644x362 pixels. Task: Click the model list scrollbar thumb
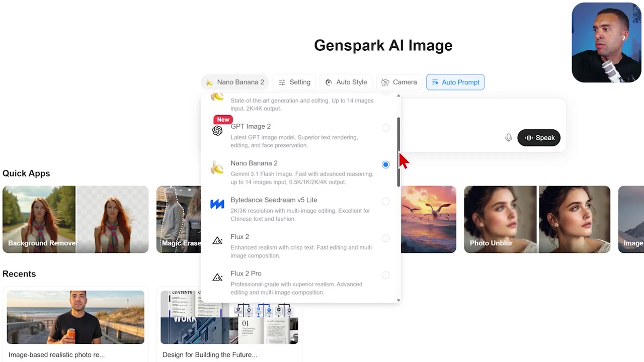pyautogui.click(x=398, y=152)
